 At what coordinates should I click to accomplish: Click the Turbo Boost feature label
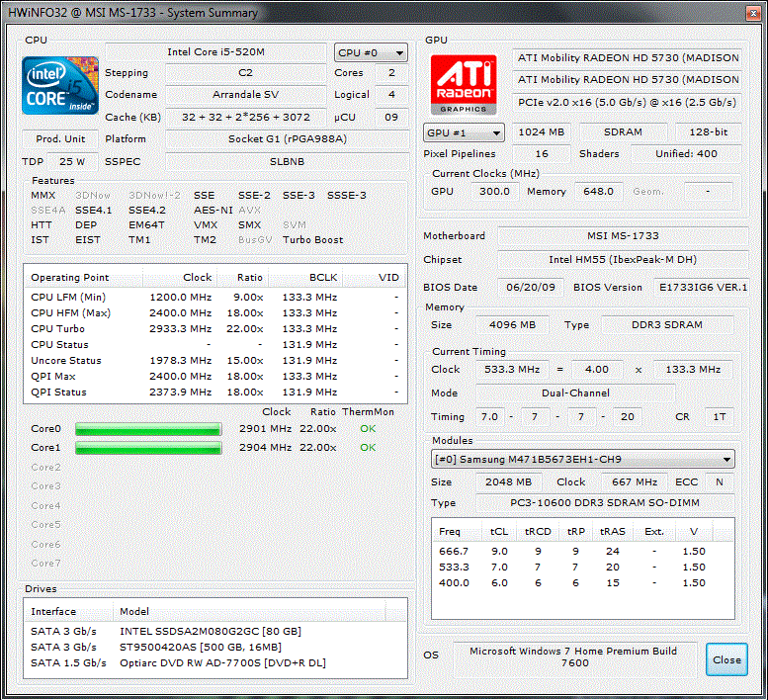[313, 239]
